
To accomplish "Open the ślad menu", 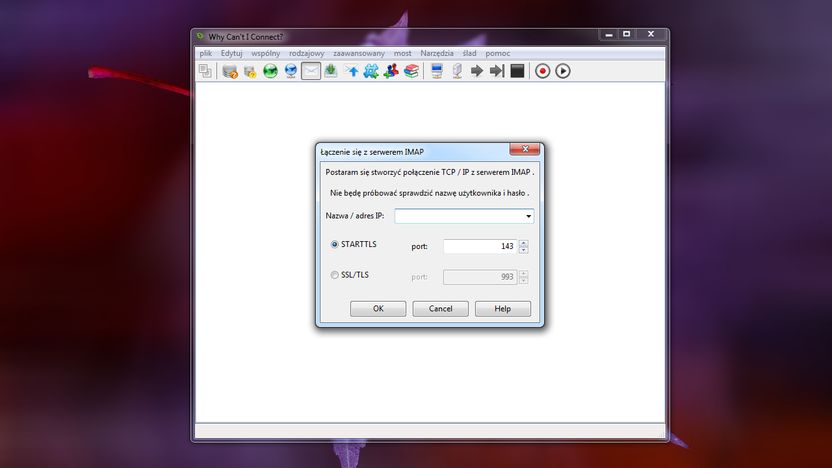I will pyautogui.click(x=469, y=53).
